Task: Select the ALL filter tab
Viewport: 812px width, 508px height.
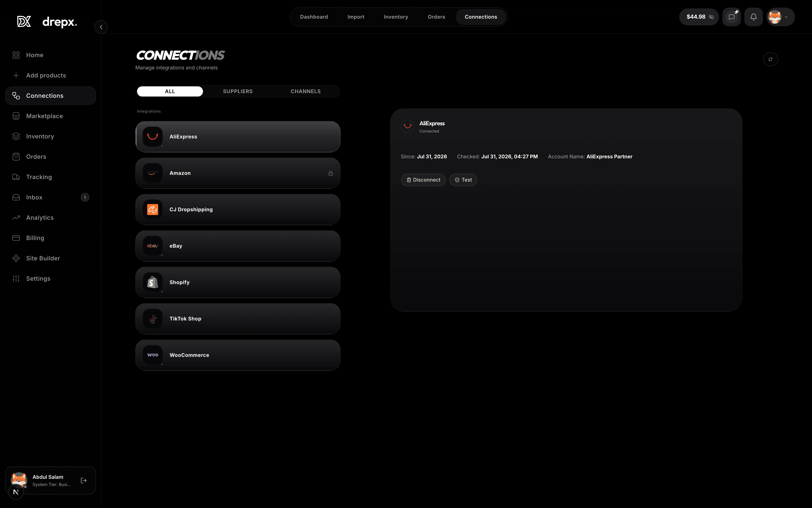Action: (170, 91)
